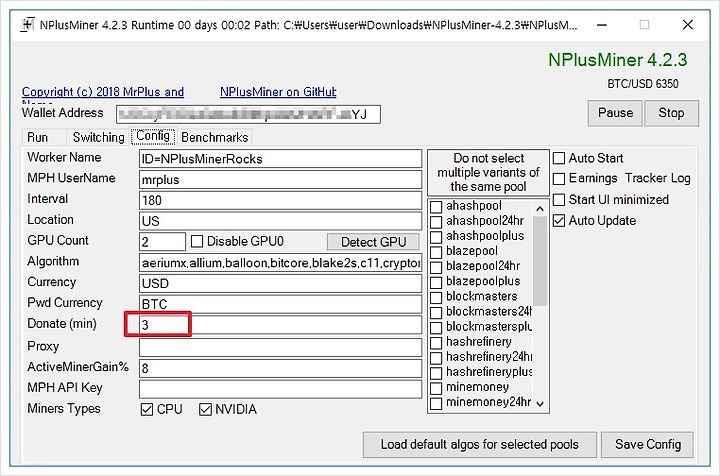This screenshot has height=476, width=720.
Task: Click pool list scroll up arrow
Action: click(x=540, y=209)
